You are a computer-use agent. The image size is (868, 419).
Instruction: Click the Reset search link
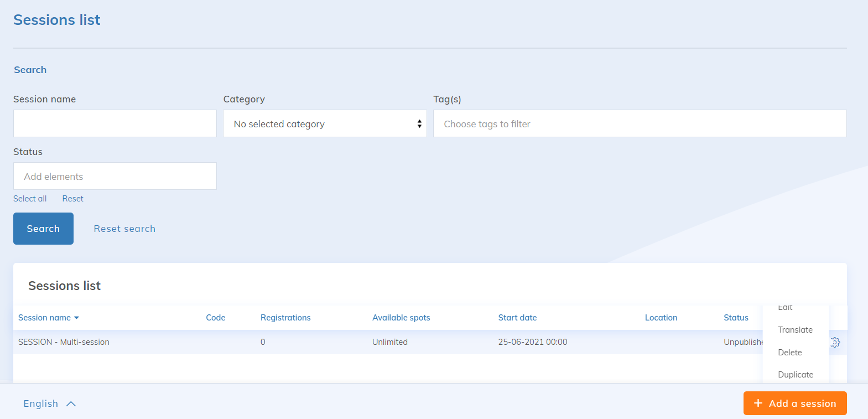(x=124, y=229)
